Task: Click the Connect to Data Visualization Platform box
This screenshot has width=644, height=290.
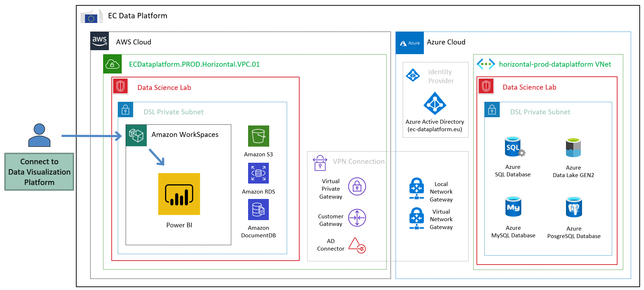Action: point(39,172)
